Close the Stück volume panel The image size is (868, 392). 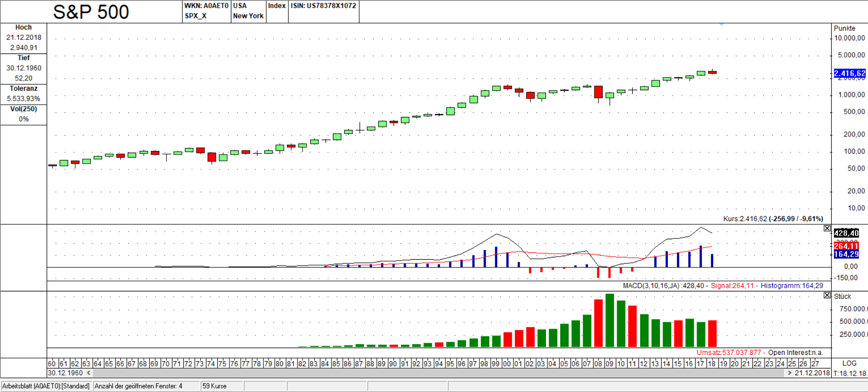(827, 295)
